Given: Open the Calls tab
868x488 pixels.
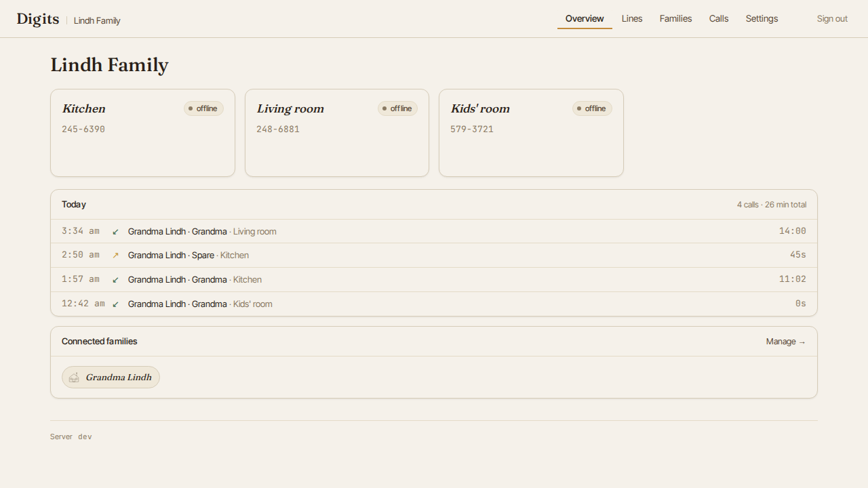Looking at the screenshot, I should (x=719, y=19).
